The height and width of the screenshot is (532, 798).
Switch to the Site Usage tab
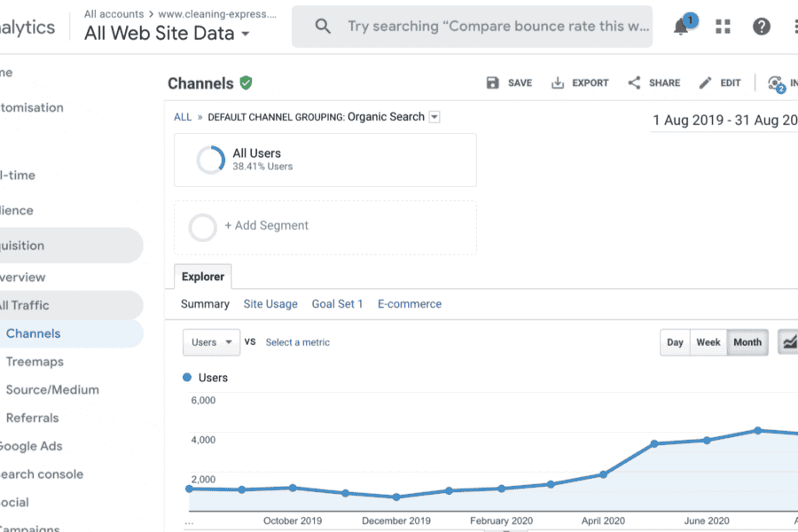pyautogui.click(x=270, y=304)
